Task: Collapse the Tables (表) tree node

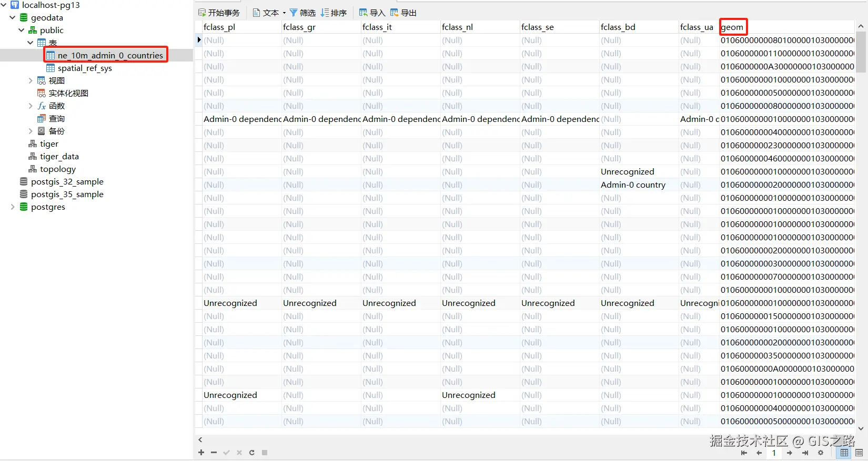Action: click(31, 43)
